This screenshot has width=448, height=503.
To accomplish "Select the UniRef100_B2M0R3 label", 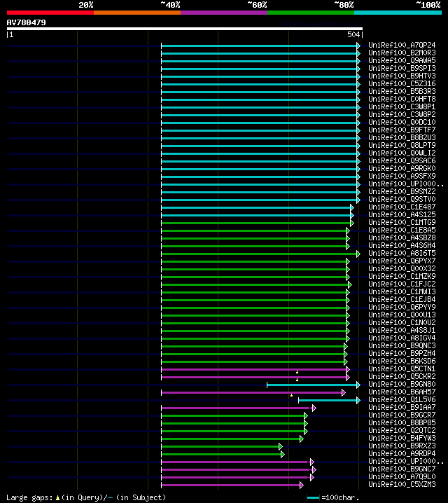I will pos(402,53).
